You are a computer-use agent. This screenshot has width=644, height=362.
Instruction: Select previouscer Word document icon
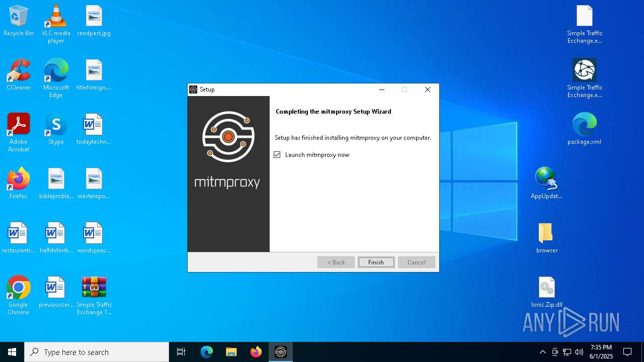tap(56, 292)
